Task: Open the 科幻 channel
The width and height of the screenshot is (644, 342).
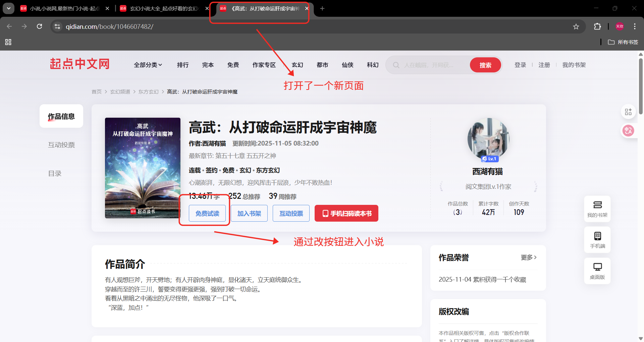Action: [373, 65]
